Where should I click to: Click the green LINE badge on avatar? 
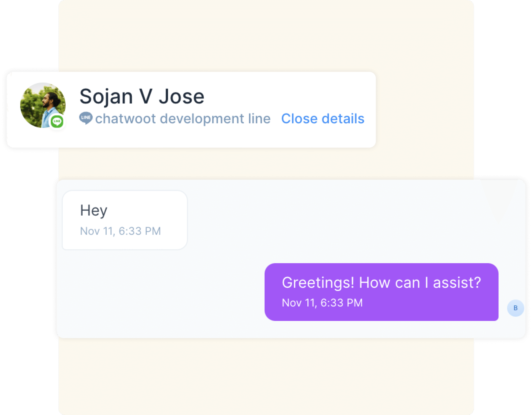coord(57,121)
